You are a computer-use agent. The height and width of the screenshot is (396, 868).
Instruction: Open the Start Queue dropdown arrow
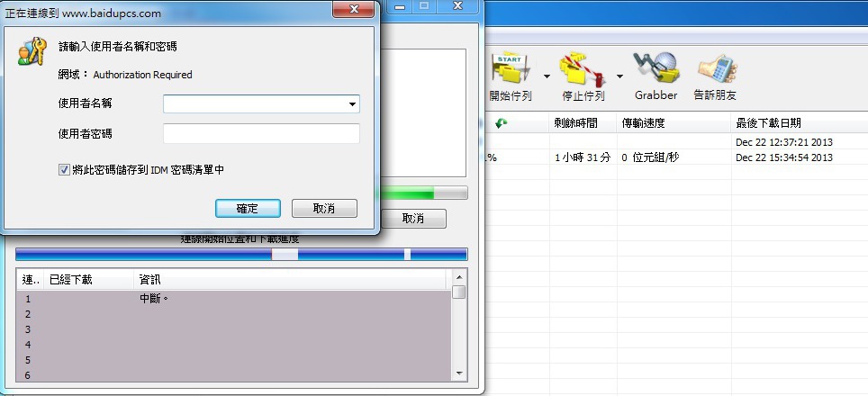[x=547, y=76]
